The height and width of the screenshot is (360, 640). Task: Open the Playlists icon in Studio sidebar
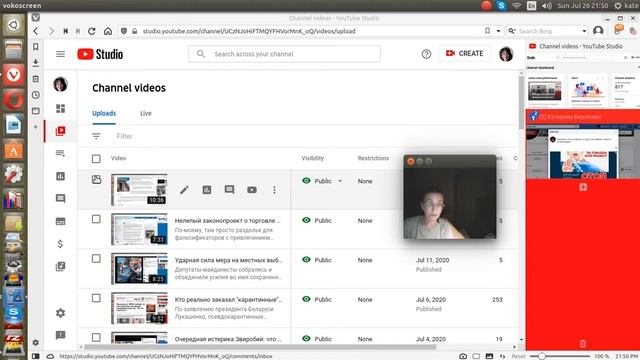point(60,153)
